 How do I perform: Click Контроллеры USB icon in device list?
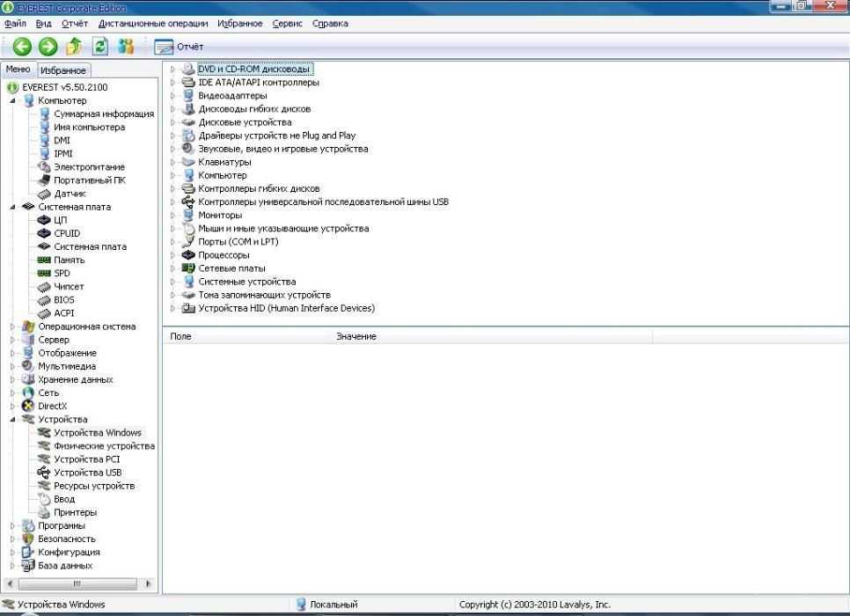pos(188,202)
